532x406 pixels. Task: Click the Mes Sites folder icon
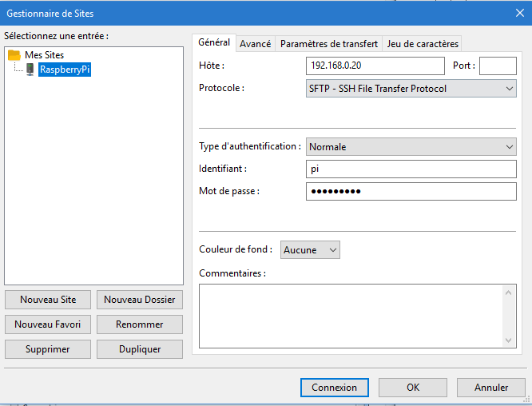pyautogui.click(x=14, y=55)
